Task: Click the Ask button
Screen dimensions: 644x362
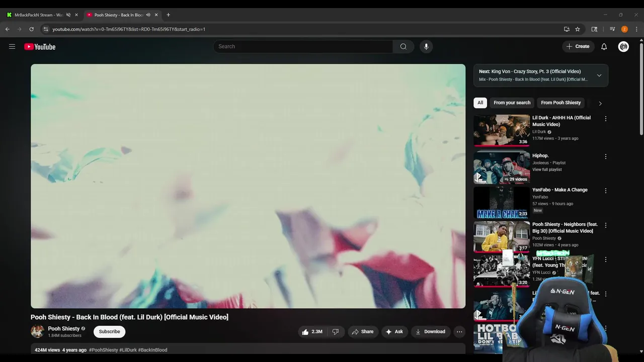Action: 394,332
